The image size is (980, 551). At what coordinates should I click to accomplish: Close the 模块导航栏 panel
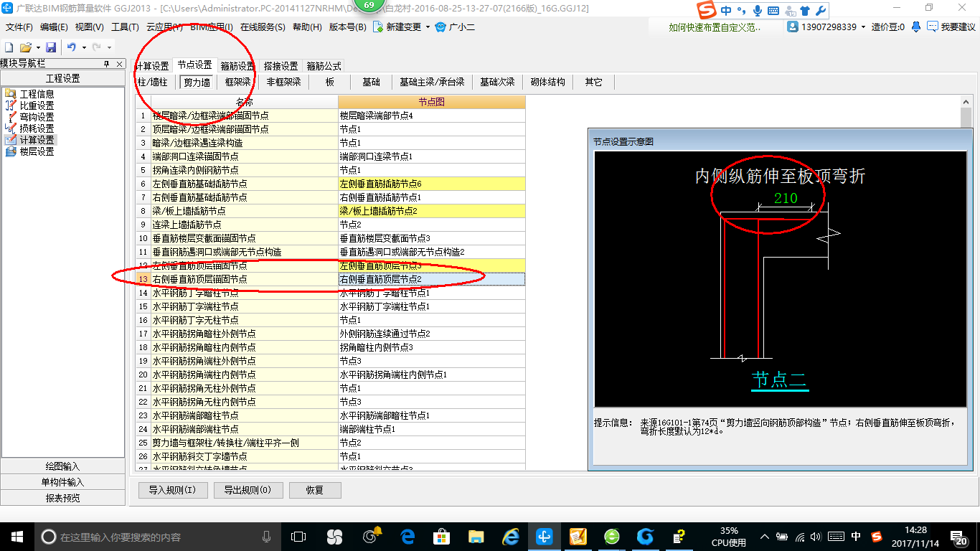click(118, 63)
